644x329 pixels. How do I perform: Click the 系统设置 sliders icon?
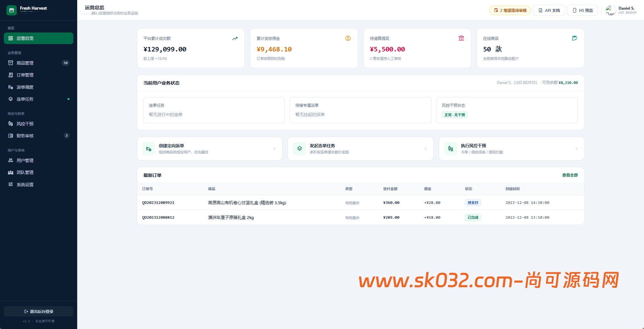(x=11, y=185)
